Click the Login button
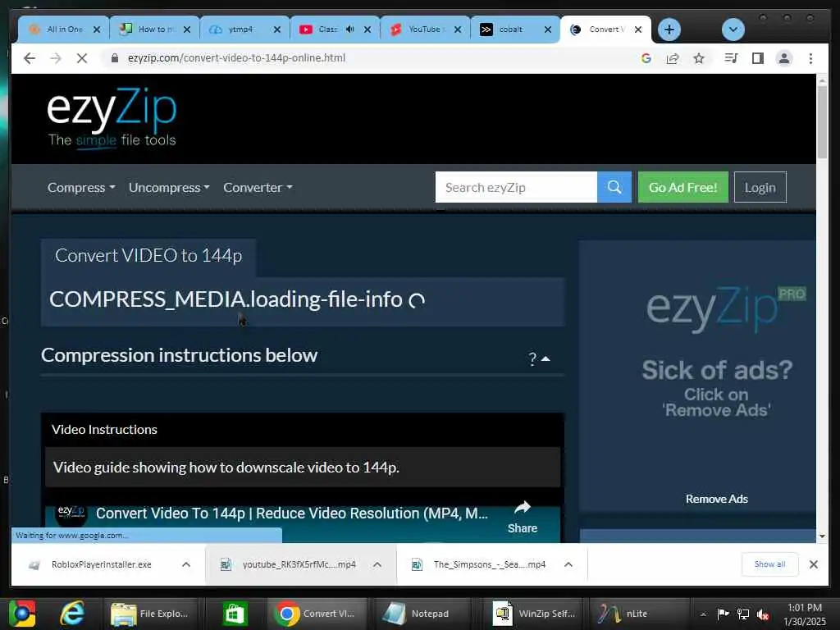Viewport: 840px width, 630px height. point(760,187)
